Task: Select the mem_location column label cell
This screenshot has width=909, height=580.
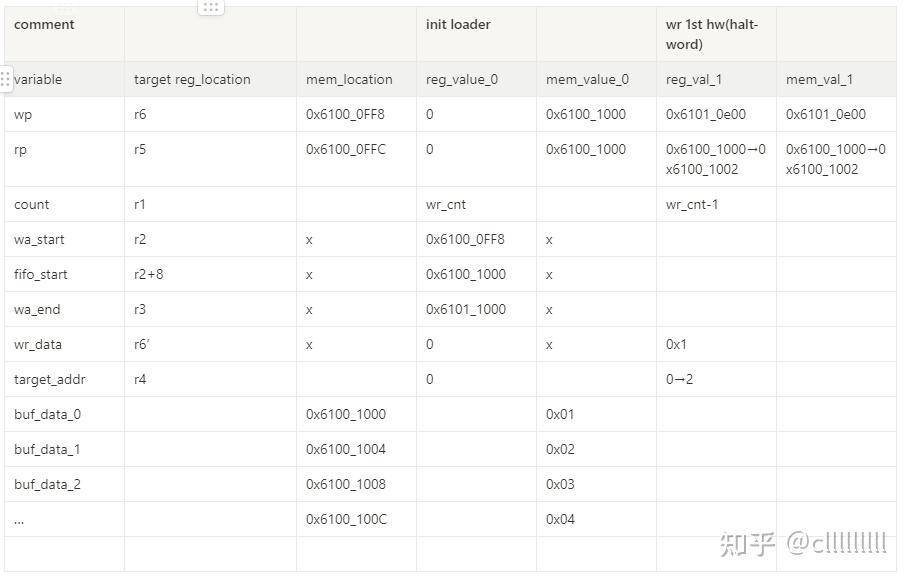Action: tap(356, 79)
